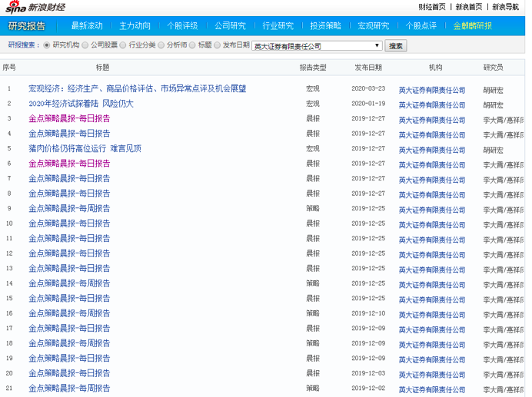Pick the 发布日期 radio option

[218, 46]
